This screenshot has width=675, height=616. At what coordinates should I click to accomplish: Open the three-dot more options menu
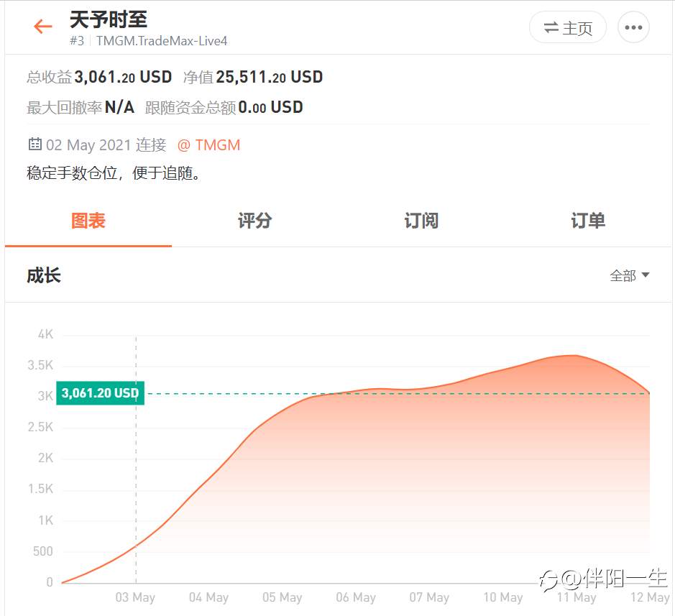click(x=633, y=27)
